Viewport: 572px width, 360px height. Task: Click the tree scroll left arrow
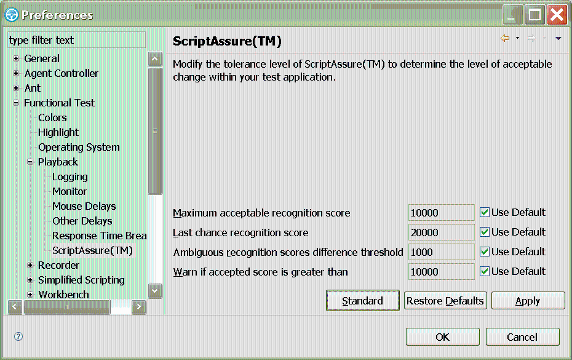click(15, 307)
